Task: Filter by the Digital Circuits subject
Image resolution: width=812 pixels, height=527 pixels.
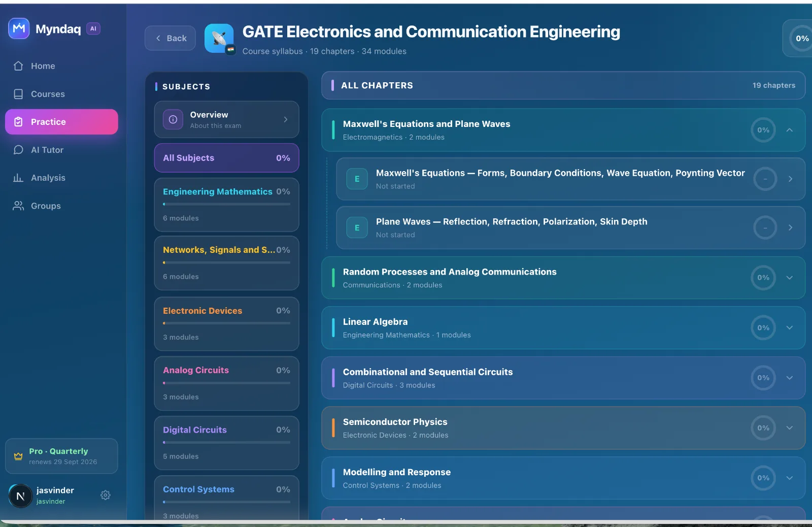Action: [226, 443]
